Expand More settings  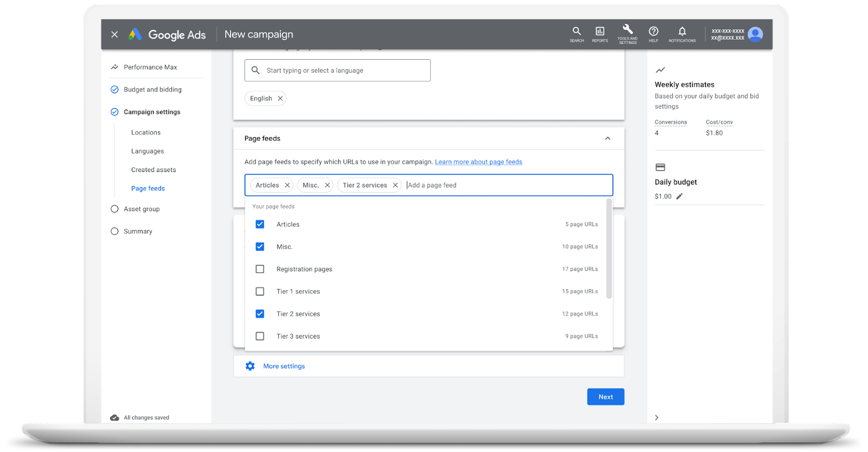click(284, 366)
